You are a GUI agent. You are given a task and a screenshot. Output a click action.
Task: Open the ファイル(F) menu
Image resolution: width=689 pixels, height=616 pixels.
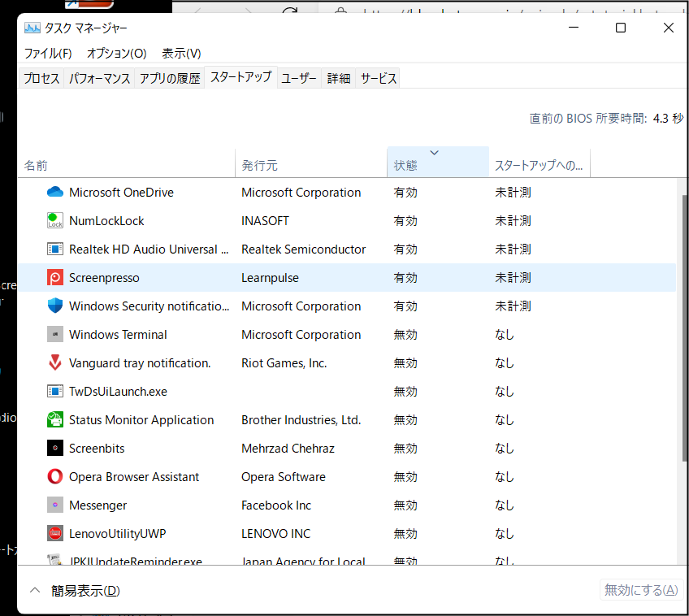48,54
